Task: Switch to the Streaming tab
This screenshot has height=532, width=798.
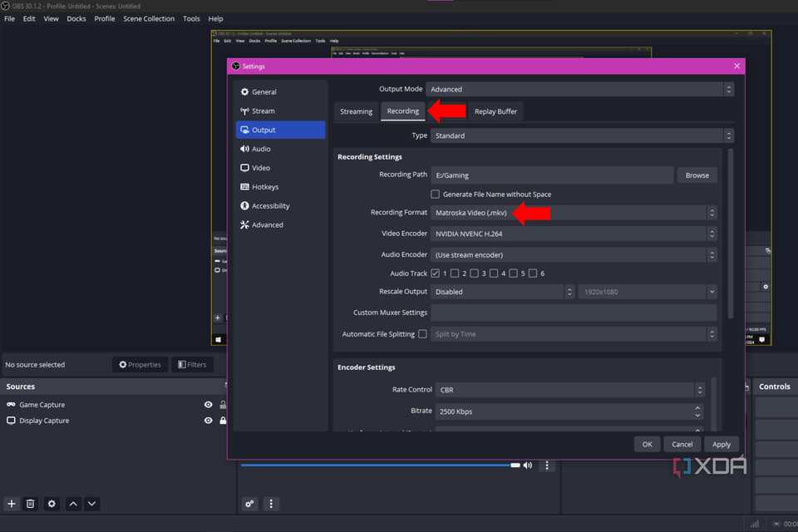Action: [357, 111]
